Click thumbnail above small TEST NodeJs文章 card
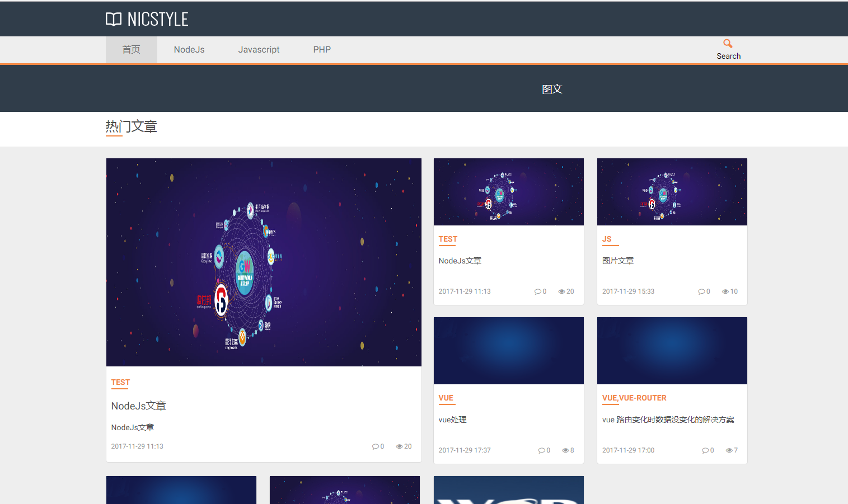Screen dimensions: 848x504 (x=509, y=192)
